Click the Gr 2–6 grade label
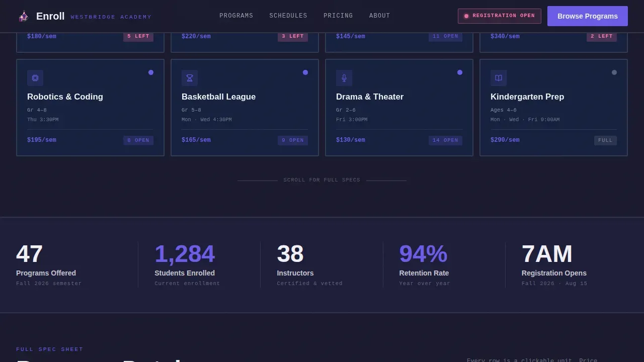This screenshot has width=644, height=362. tap(346, 110)
